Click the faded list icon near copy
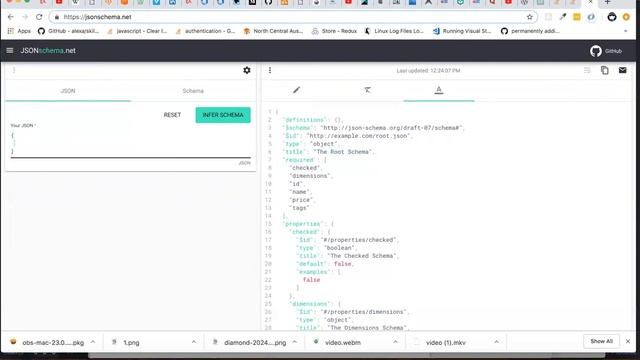The image size is (640, 360). (x=587, y=70)
